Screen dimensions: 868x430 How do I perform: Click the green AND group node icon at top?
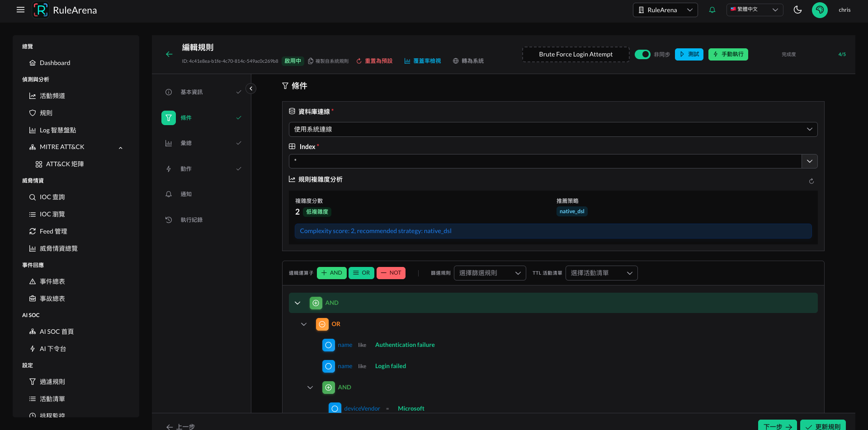(316, 303)
